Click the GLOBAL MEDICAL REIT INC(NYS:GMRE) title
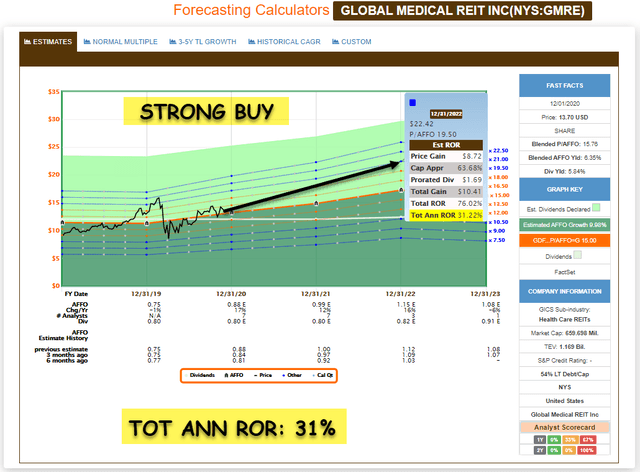The height and width of the screenshot is (472, 640). (462, 11)
